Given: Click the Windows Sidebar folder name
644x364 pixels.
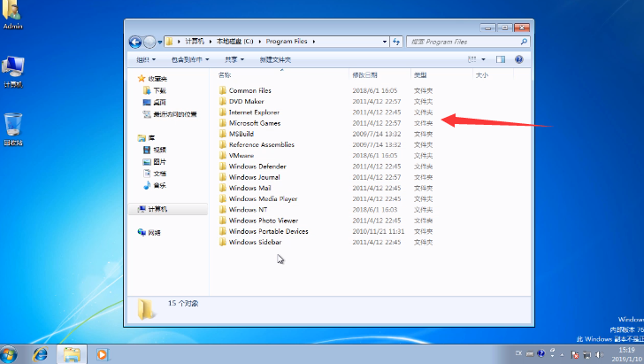Looking at the screenshot, I should click(255, 243).
